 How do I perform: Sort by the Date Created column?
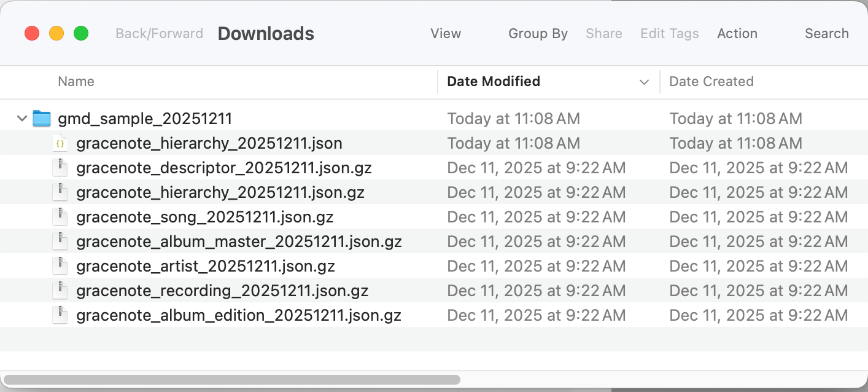711,82
